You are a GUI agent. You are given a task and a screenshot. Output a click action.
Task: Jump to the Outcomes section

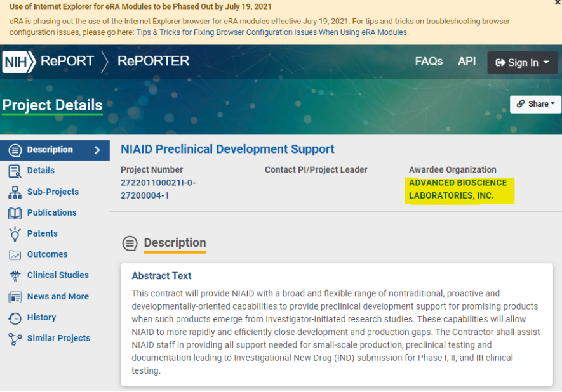[48, 254]
